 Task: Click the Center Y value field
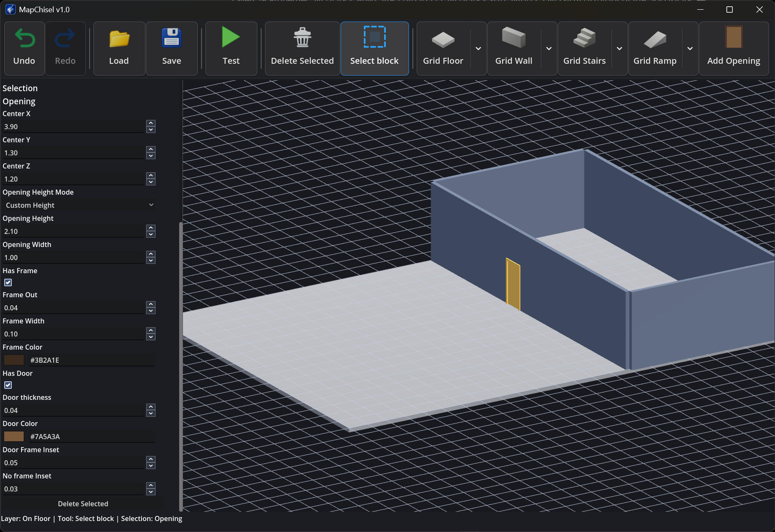(74, 153)
